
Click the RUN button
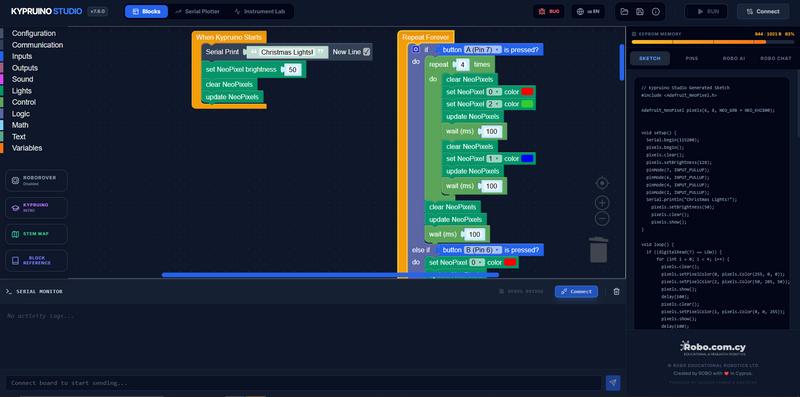pyautogui.click(x=706, y=11)
